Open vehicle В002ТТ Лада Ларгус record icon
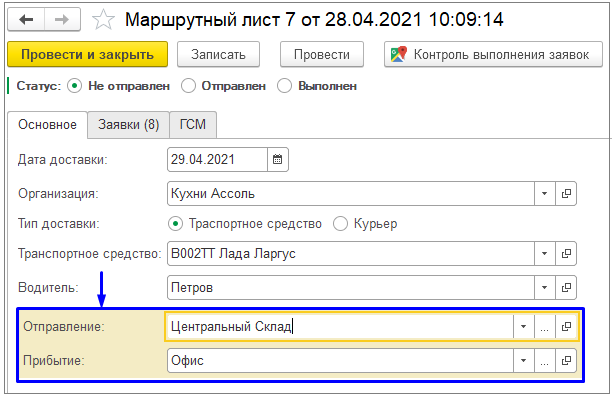 click(566, 254)
